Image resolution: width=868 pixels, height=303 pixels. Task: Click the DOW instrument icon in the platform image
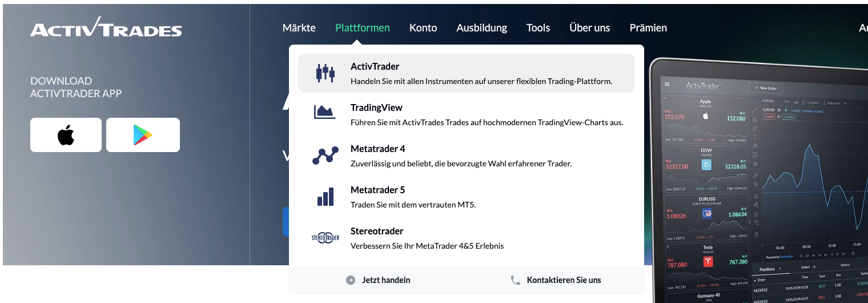[x=706, y=165]
